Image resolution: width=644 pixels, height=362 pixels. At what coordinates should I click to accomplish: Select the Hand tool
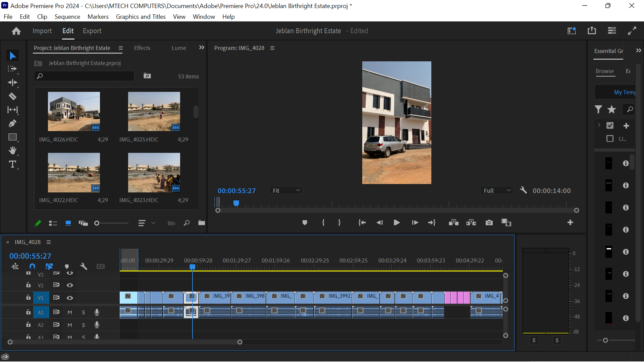[x=12, y=150]
